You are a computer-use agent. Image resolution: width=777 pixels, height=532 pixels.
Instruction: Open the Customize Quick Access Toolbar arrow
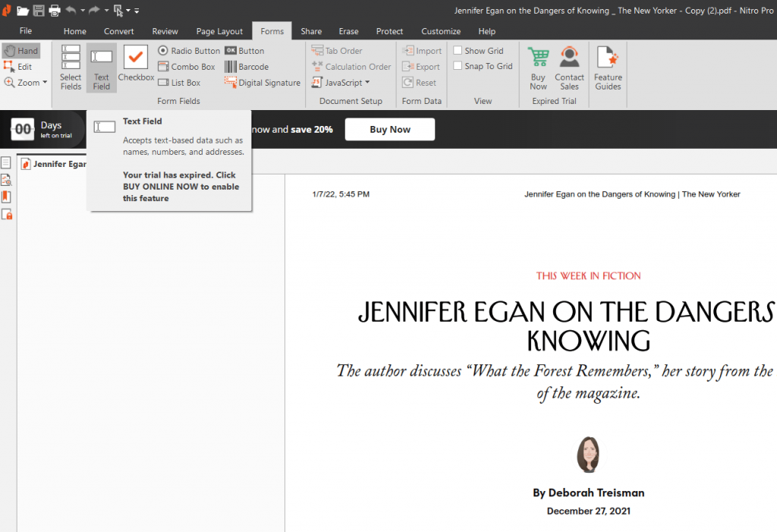coord(137,11)
